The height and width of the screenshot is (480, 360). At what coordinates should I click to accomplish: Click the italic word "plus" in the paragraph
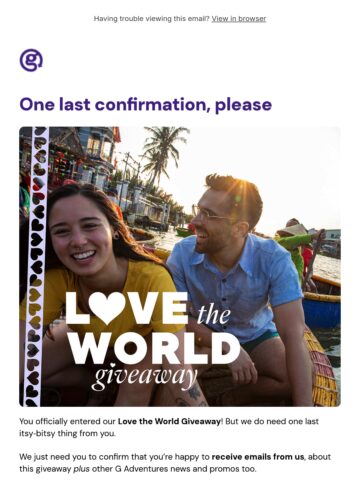(81, 469)
